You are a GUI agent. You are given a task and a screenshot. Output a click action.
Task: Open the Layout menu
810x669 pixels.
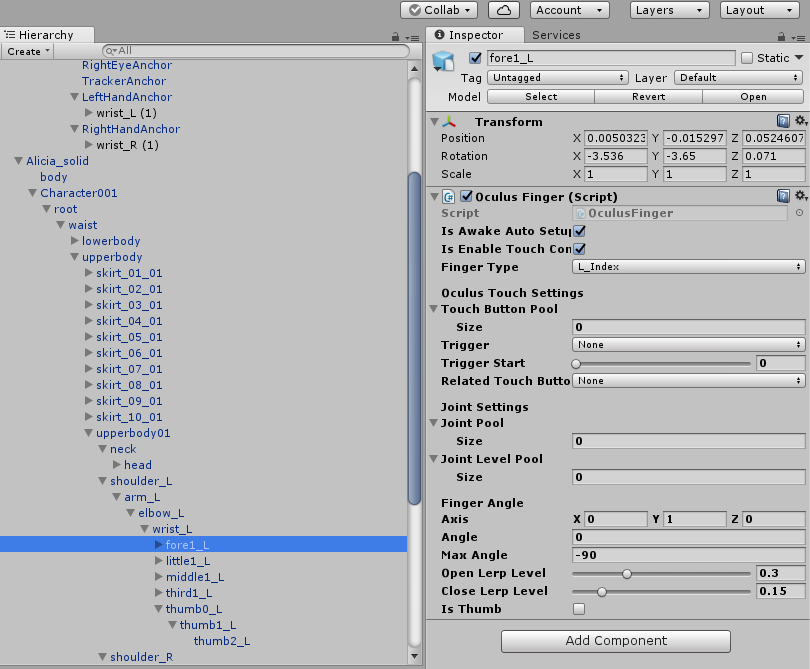click(758, 10)
